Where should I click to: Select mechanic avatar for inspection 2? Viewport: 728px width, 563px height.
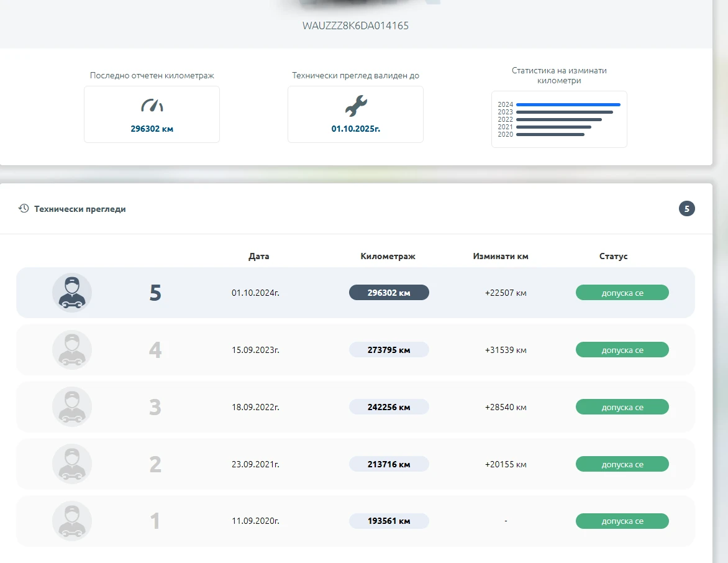pos(72,464)
